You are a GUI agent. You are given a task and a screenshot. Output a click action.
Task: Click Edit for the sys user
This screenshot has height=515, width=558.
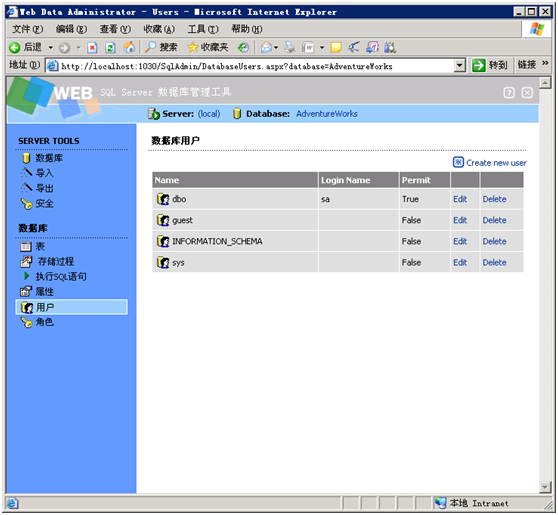tap(460, 263)
